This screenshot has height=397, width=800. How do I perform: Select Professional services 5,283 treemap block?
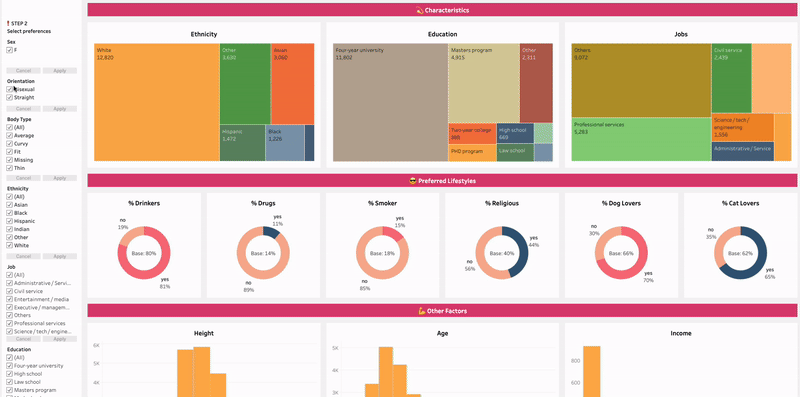(x=641, y=140)
